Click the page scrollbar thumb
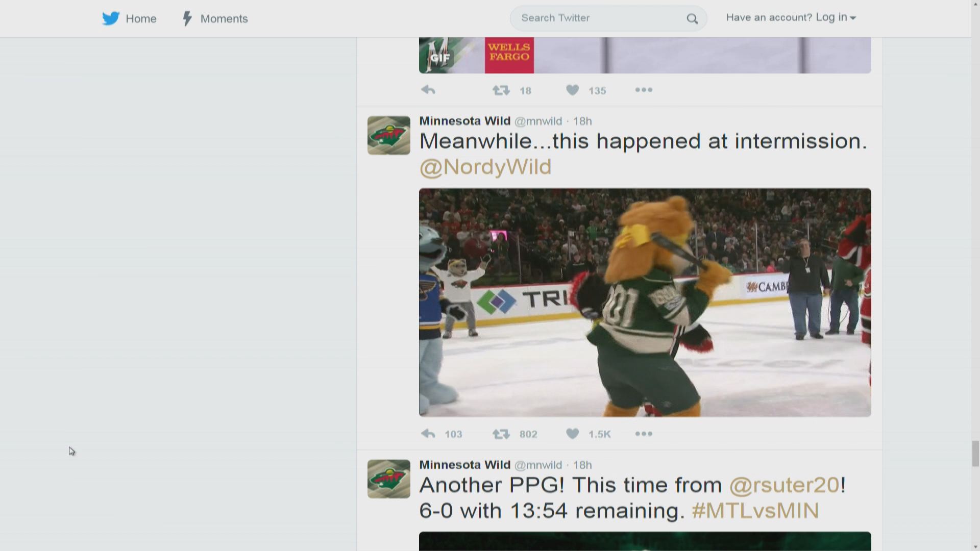 975,454
